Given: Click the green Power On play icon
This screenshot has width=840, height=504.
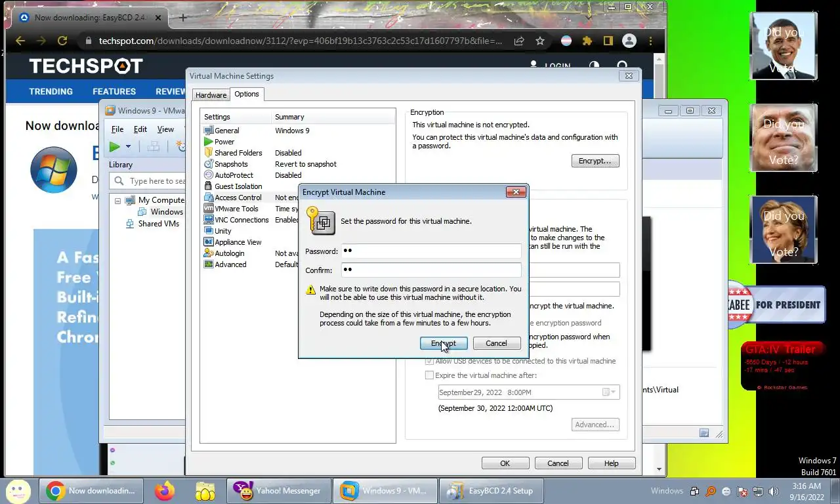Looking at the screenshot, I should click(115, 146).
